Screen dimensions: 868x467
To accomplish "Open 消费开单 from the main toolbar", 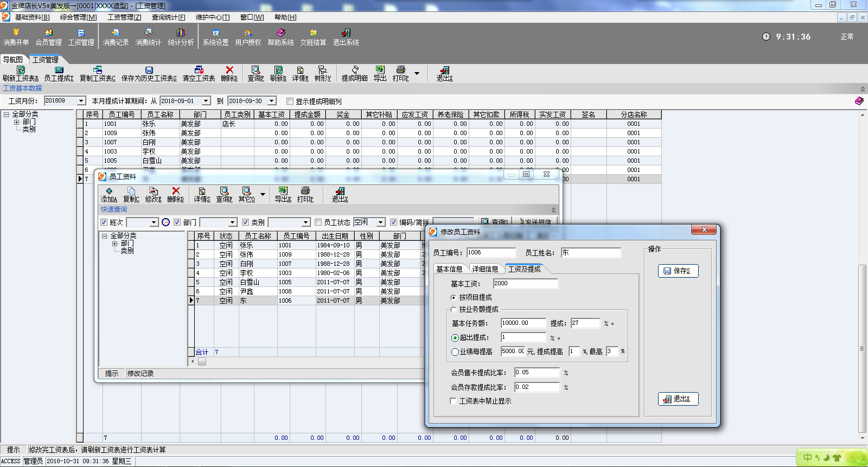I will 16,37.
